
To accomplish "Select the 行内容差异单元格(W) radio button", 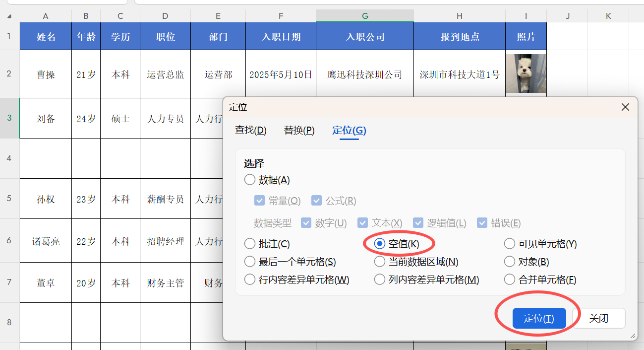I will [250, 279].
